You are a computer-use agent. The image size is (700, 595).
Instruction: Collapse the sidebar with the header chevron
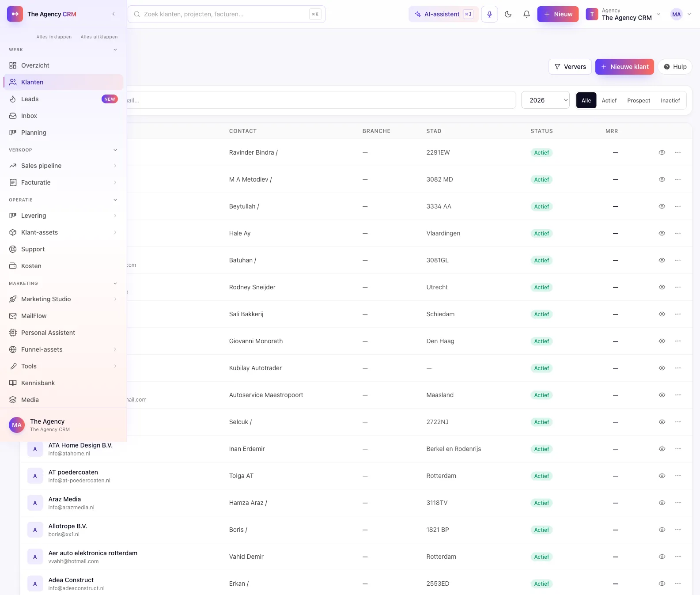click(114, 14)
